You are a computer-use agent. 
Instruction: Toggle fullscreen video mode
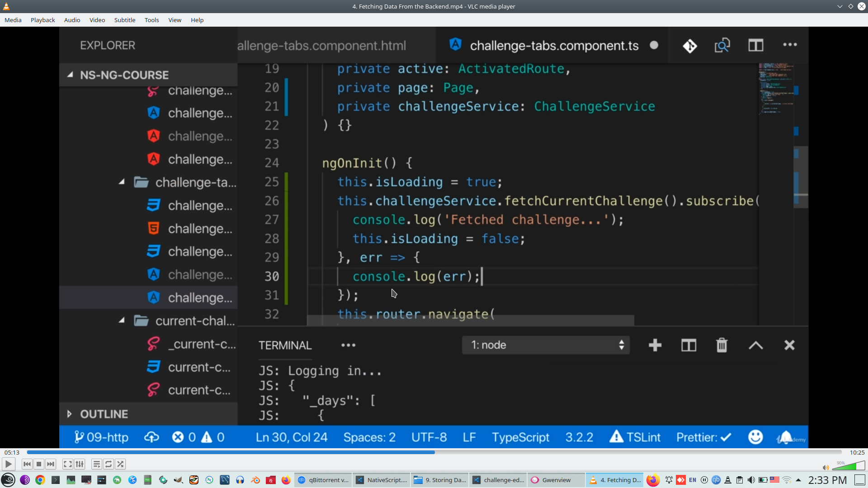coord(67,464)
